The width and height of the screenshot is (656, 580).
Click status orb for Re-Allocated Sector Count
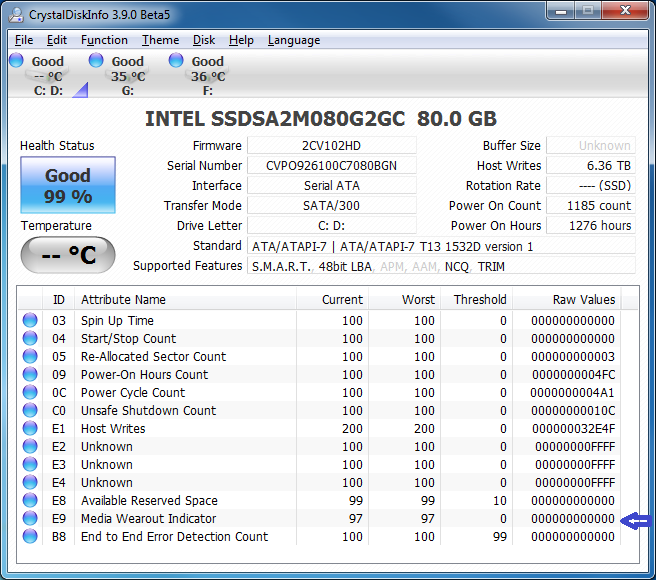coord(30,356)
